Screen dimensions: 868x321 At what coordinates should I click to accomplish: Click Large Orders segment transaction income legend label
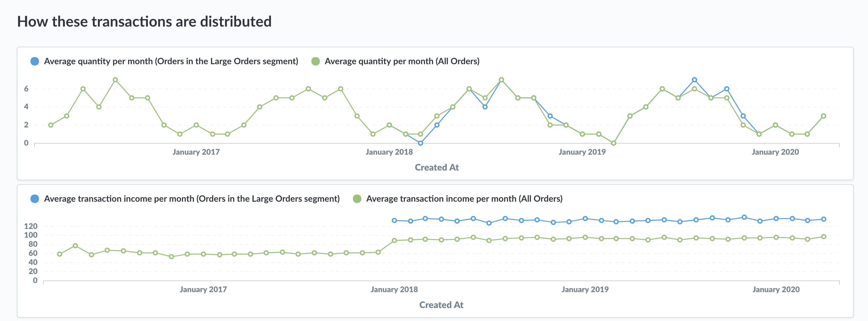pyautogui.click(x=191, y=199)
